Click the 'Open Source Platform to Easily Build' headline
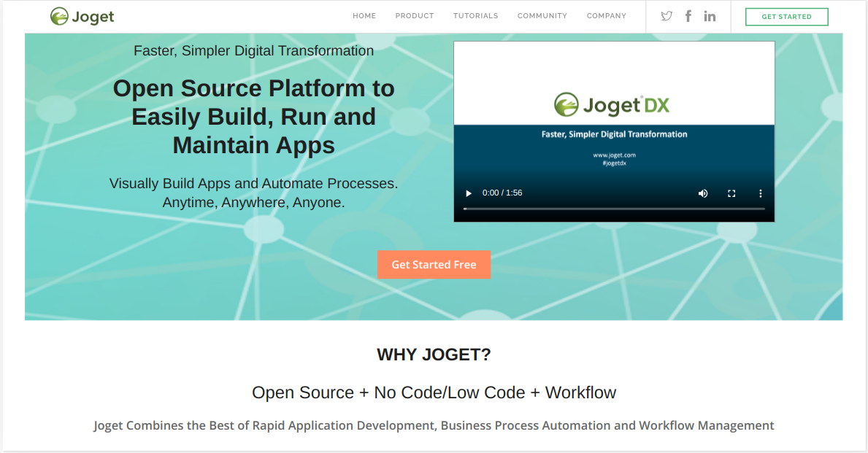 click(253, 117)
